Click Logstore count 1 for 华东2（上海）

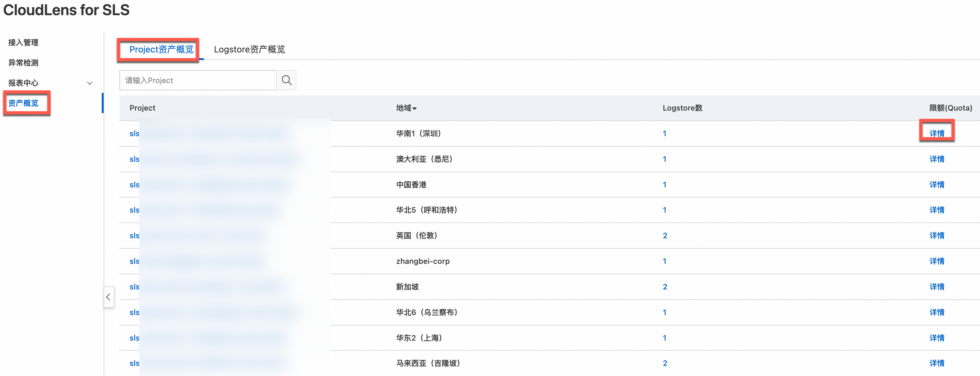point(665,338)
